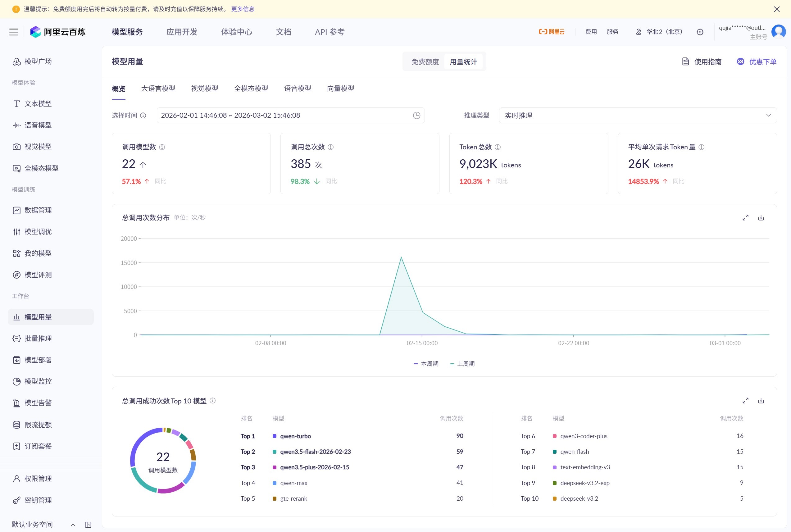Switch to 免费额度 view

(x=425, y=62)
